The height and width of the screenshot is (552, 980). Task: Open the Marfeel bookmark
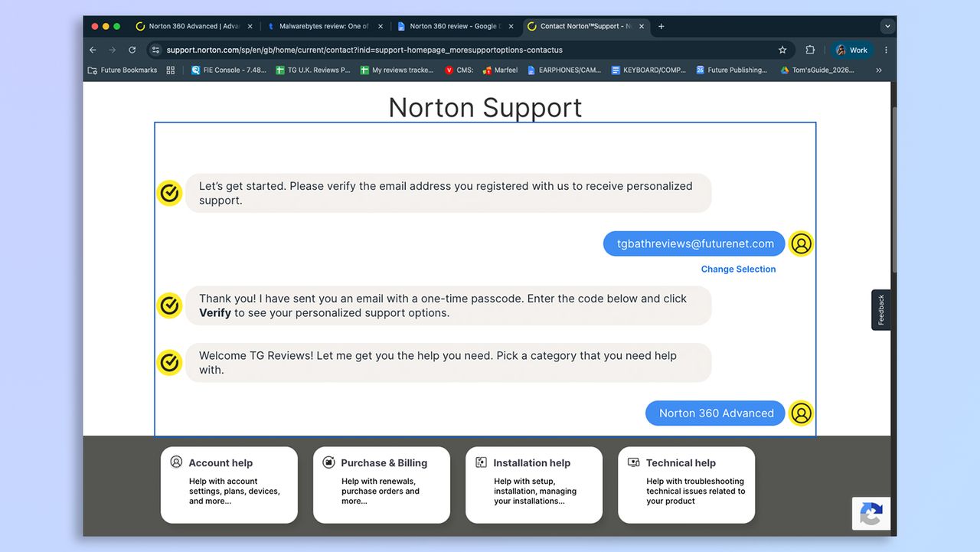[500, 70]
